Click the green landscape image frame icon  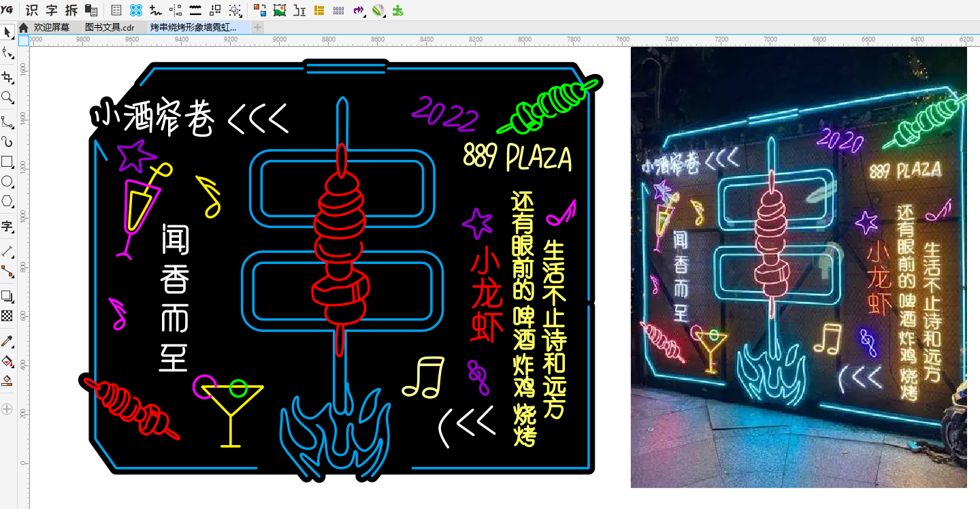pos(280,10)
